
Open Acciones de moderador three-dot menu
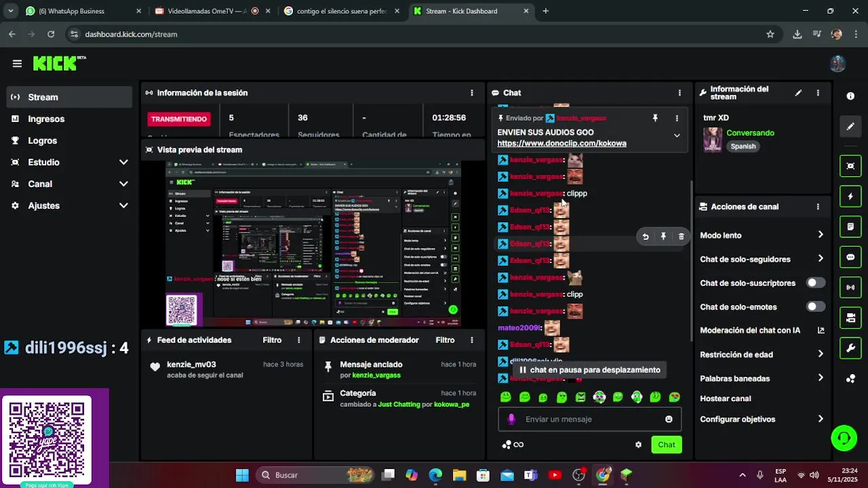[x=472, y=340]
